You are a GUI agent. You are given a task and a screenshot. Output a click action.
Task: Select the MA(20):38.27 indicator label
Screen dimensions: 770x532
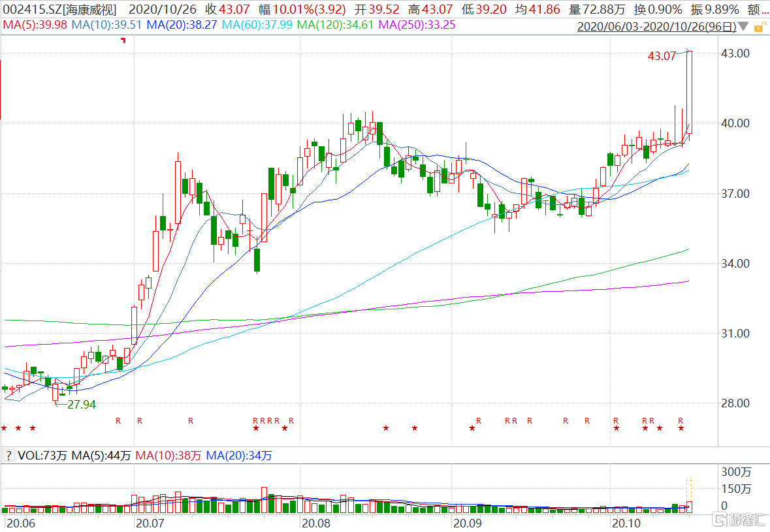pyautogui.click(x=182, y=25)
